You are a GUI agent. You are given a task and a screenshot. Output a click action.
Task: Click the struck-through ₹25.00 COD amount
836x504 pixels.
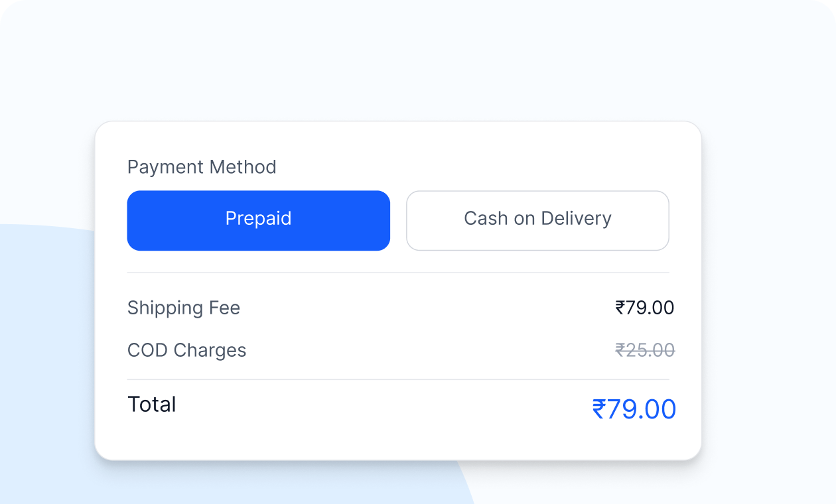pos(645,350)
